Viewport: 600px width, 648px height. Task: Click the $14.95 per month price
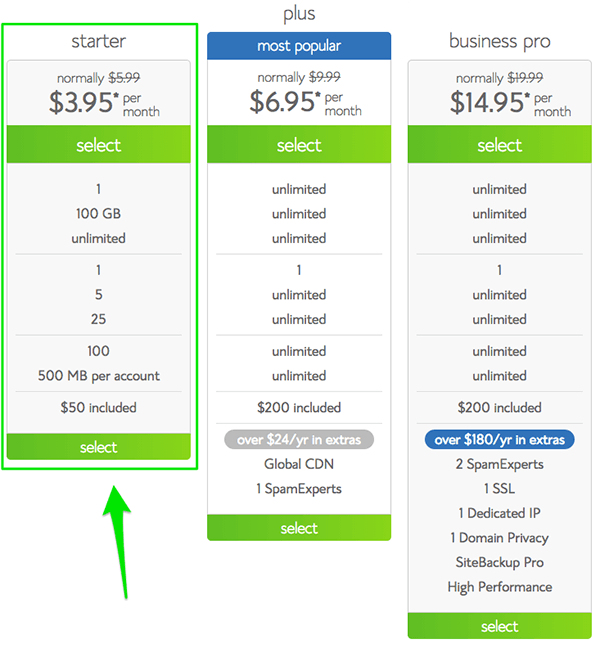pos(499,101)
